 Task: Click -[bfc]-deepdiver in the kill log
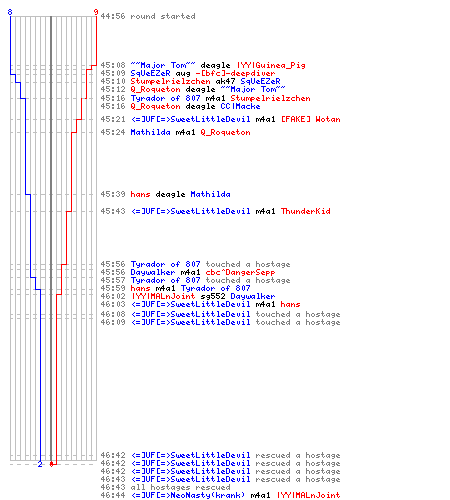coord(235,73)
